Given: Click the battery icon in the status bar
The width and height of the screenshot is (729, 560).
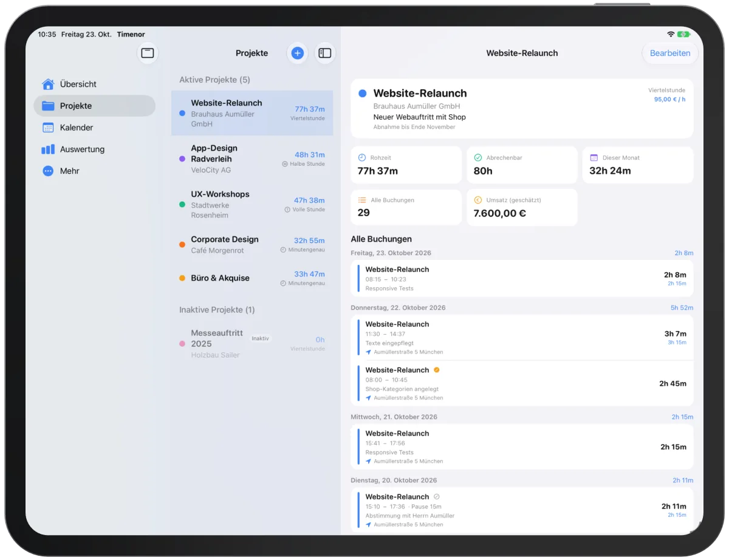Looking at the screenshot, I should (684, 35).
